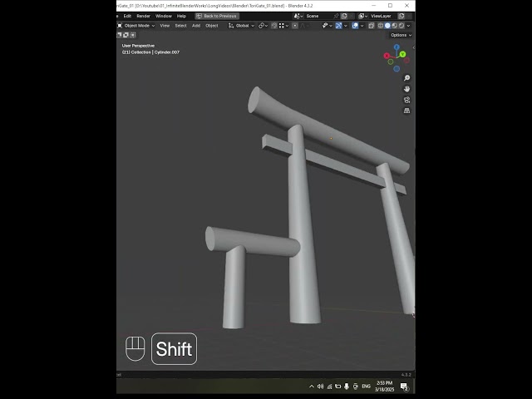Expand the Options dropdown
The image size is (532, 399).
coord(401,35)
